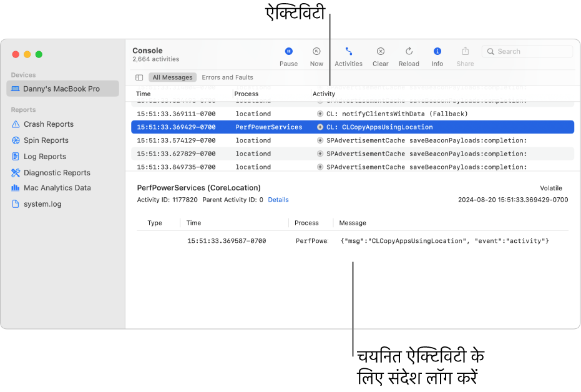Toggle the Activities view icon
Image resolution: width=581 pixels, height=392 pixels.
[349, 51]
